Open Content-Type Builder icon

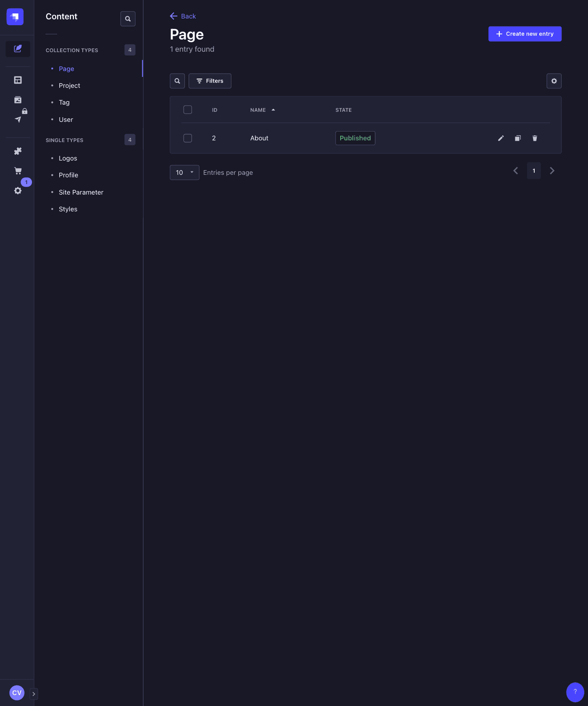(18, 80)
